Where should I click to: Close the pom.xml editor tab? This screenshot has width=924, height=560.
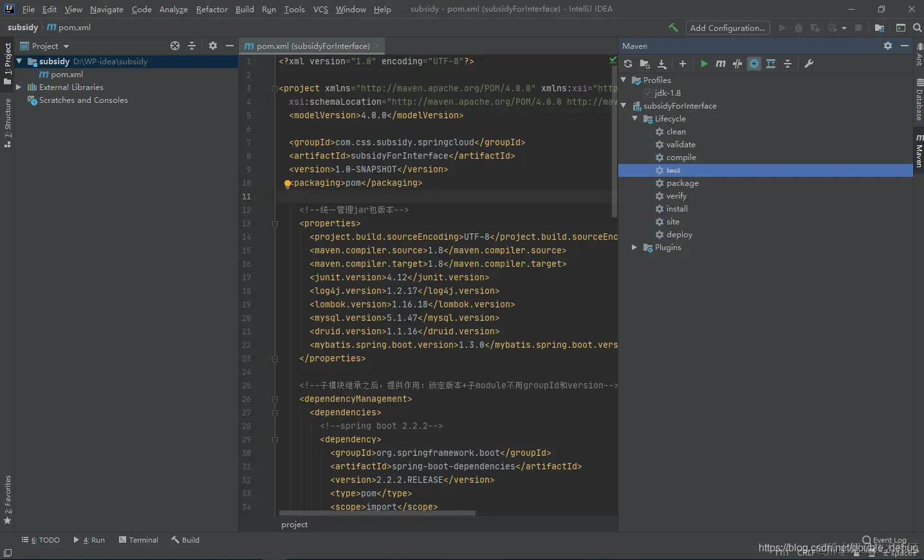pos(377,46)
